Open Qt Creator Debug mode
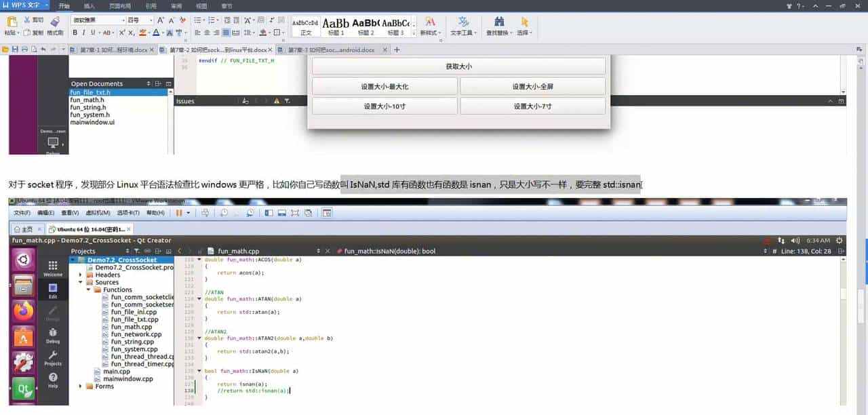The height and width of the screenshot is (415, 868). 53,336
